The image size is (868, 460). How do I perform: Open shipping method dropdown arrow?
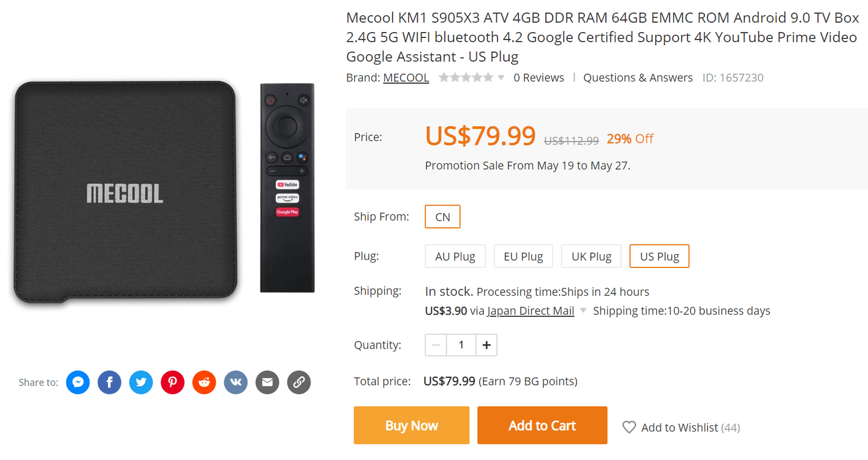tap(583, 311)
